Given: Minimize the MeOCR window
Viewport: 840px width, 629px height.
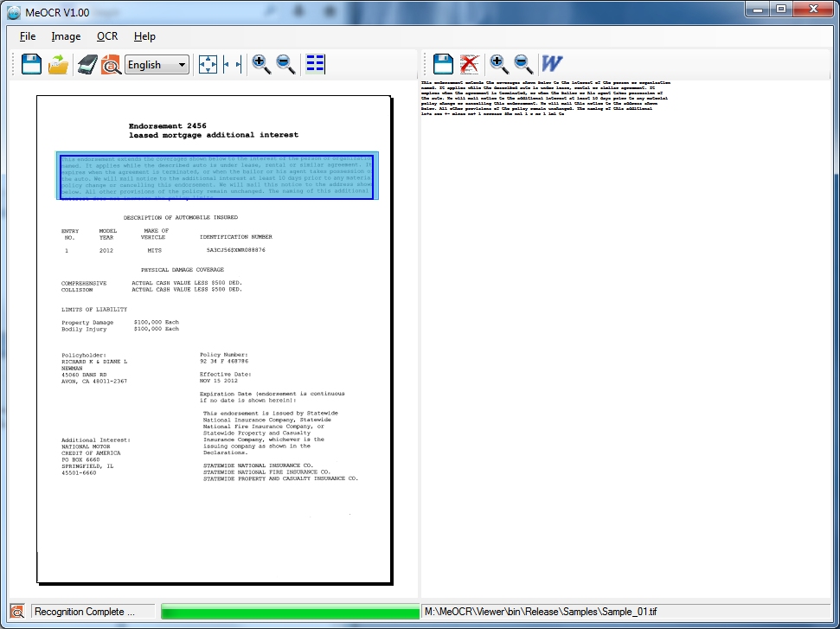Looking at the screenshot, I should click(x=758, y=10).
